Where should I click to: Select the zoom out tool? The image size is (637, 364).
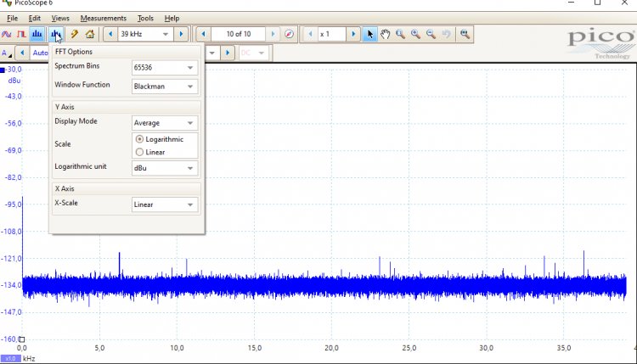pos(431,34)
